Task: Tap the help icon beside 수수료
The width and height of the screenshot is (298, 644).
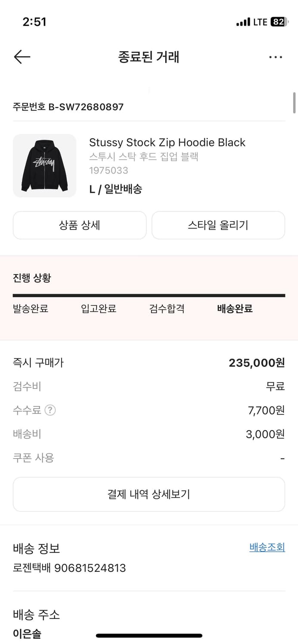Action: pyautogui.click(x=51, y=410)
